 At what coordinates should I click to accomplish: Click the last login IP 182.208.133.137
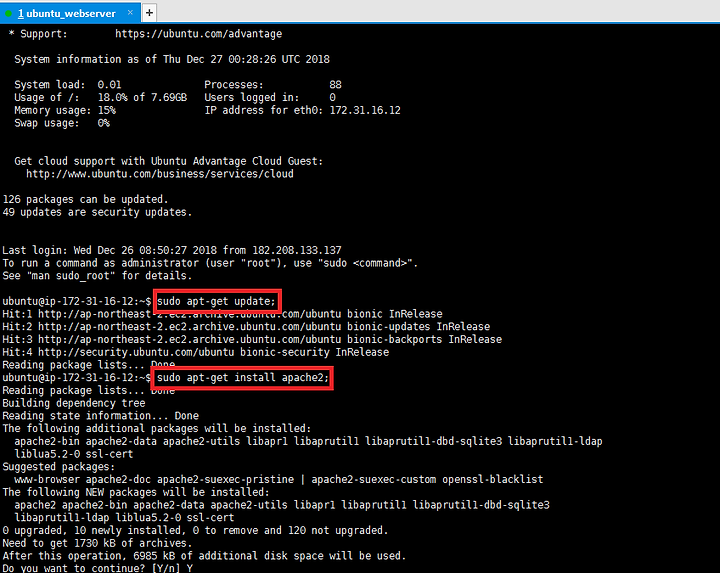click(297, 250)
